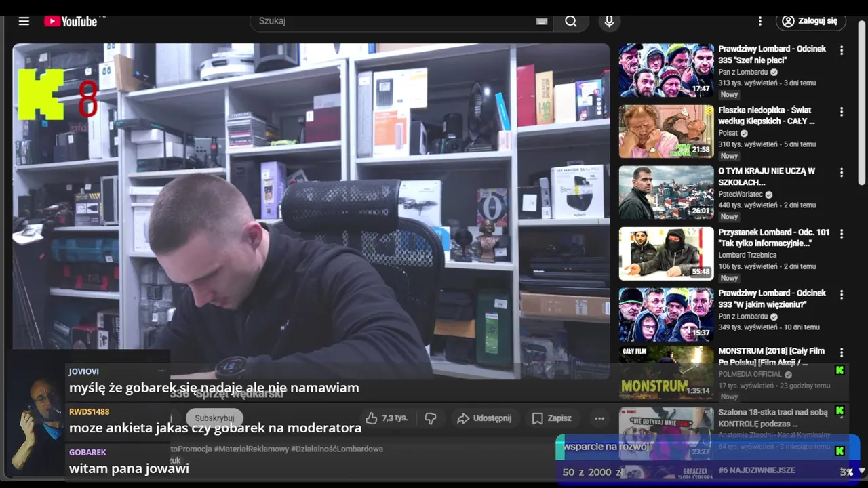Open title Flaszka niedopitka - Świat według Kiepskich
The height and width of the screenshot is (488, 868).
pyautogui.click(x=766, y=116)
